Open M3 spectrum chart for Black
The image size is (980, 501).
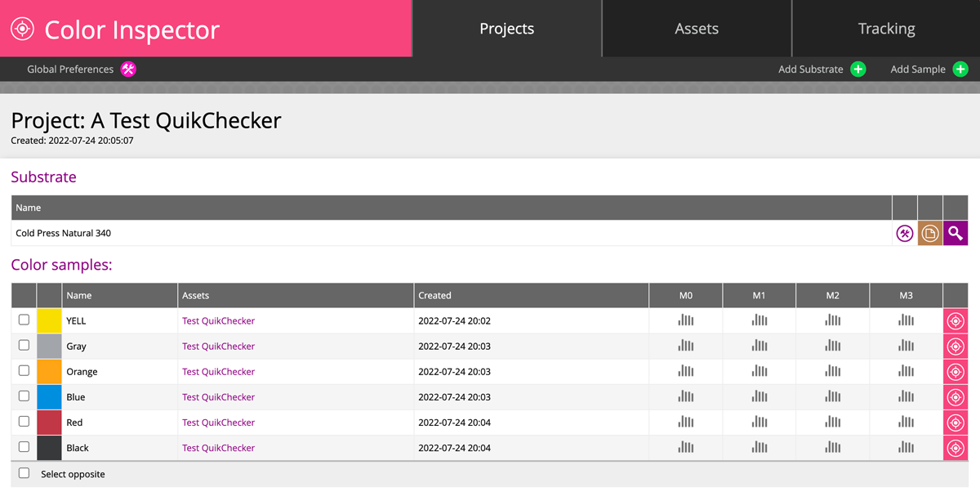pyautogui.click(x=906, y=447)
